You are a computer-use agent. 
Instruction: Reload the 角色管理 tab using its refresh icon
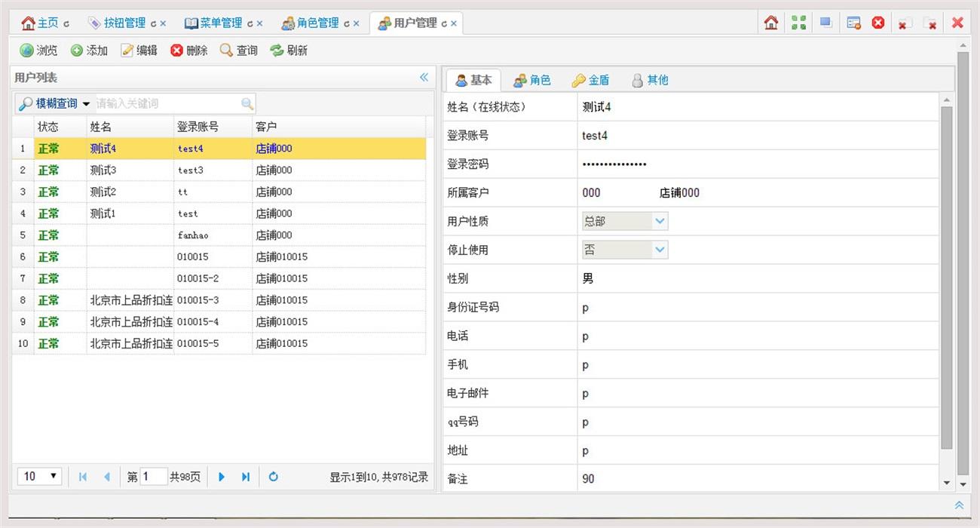347,23
